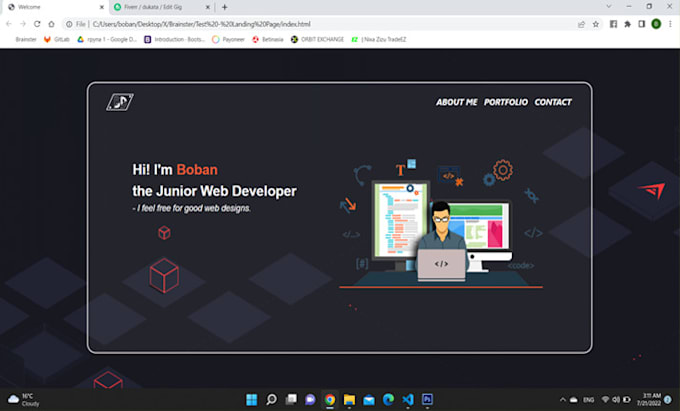Open the share page icon in address bar

(x=582, y=24)
